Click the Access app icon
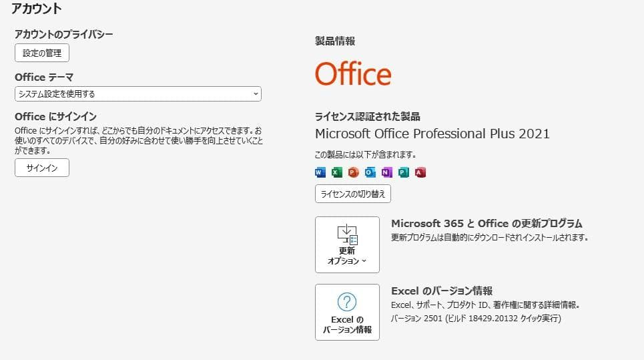This screenshot has width=644, height=360. click(x=420, y=172)
